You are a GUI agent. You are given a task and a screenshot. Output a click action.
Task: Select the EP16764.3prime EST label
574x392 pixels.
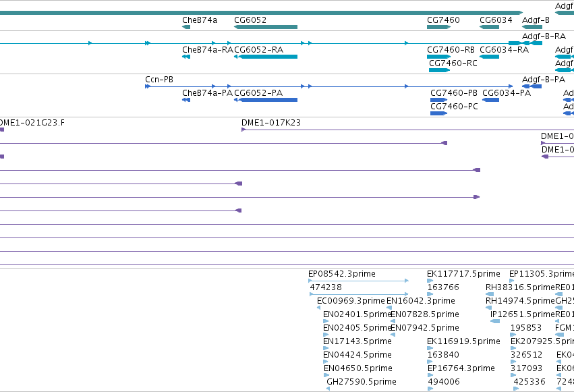(461, 368)
